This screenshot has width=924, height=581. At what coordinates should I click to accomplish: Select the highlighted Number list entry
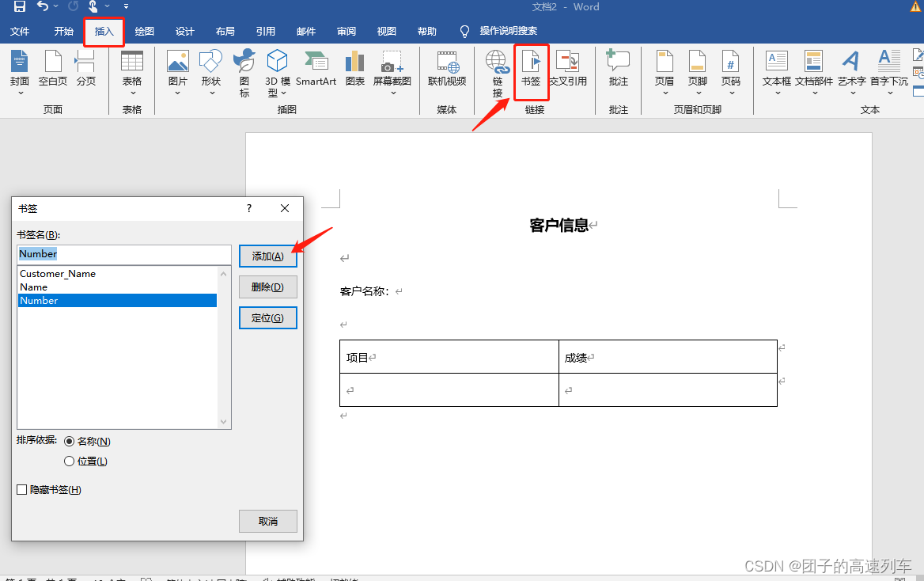tap(117, 301)
